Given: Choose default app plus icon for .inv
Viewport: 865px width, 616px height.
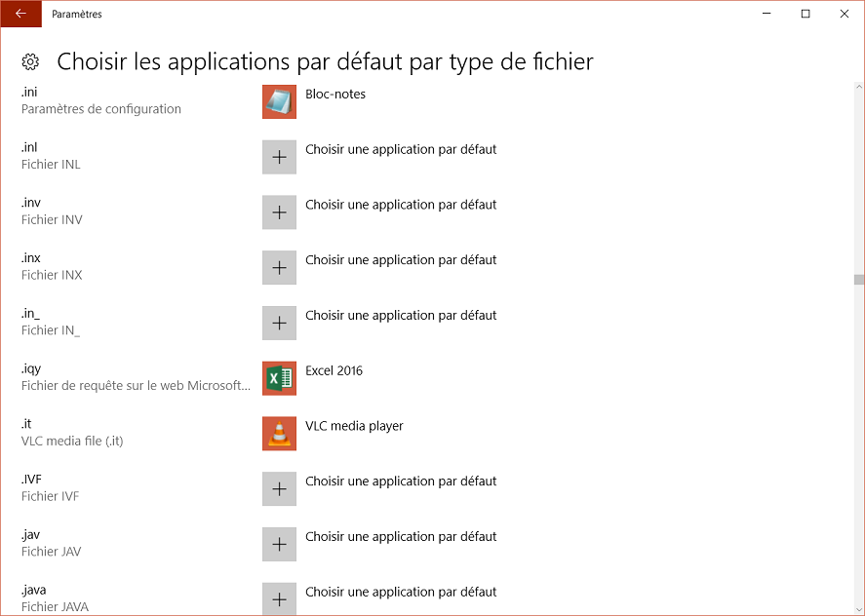Looking at the screenshot, I should (279, 212).
